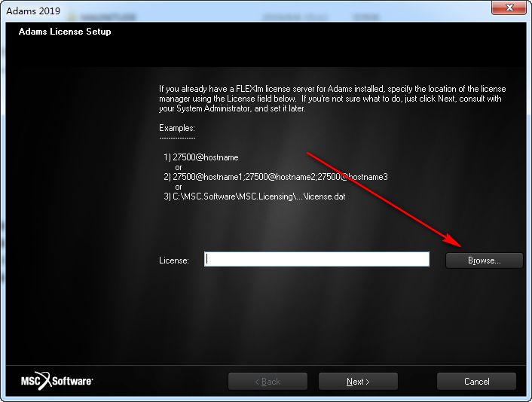Click the 'Adams 2019' window title
The width and height of the screenshot is (532, 402).
33,11
